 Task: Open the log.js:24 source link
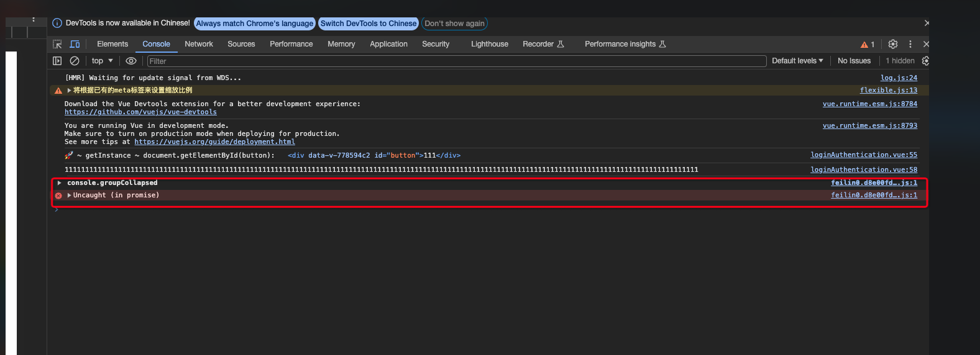(899, 78)
